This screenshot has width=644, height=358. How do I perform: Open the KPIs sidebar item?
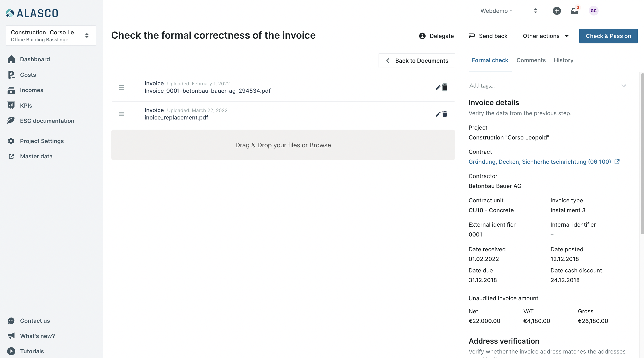(x=26, y=106)
